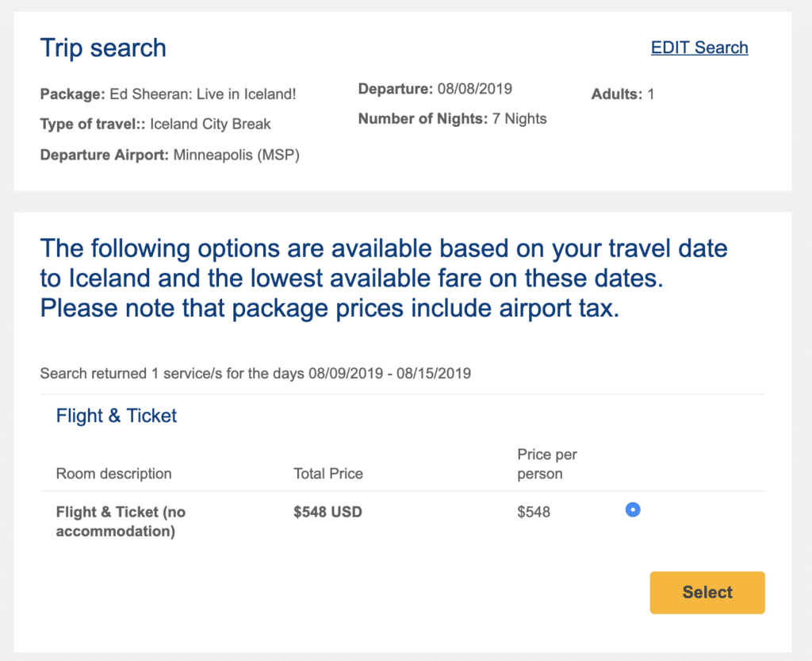Select the Flight & Ticket radio button

click(633, 509)
